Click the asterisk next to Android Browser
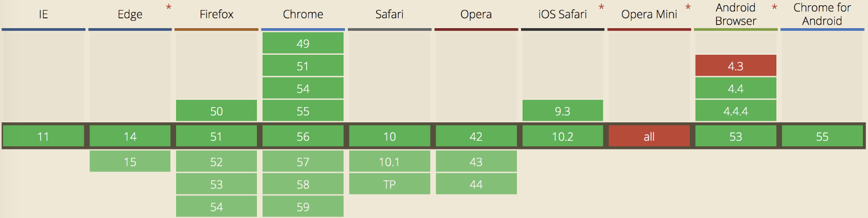The height and width of the screenshot is (218, 868). 774,8
